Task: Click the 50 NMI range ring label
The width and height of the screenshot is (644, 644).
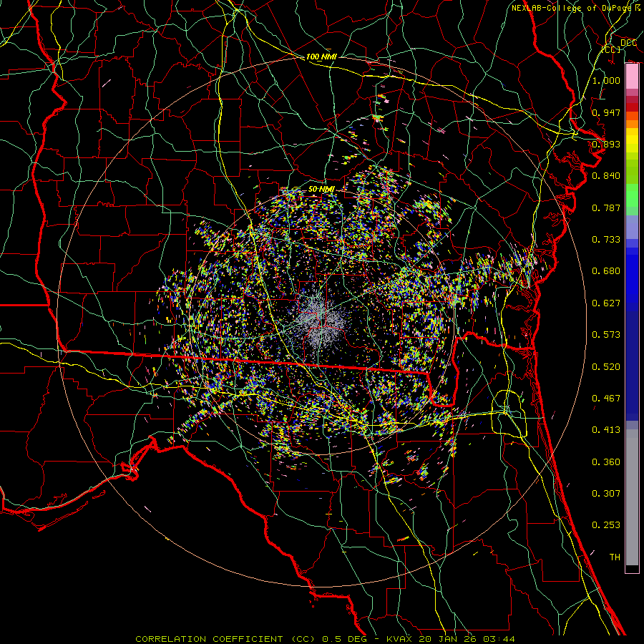Action: click(x=321, y=190)
